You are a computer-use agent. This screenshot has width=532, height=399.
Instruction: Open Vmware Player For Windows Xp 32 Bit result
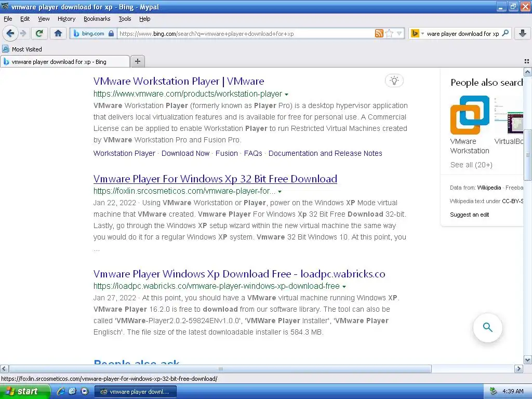click(215, 179)
